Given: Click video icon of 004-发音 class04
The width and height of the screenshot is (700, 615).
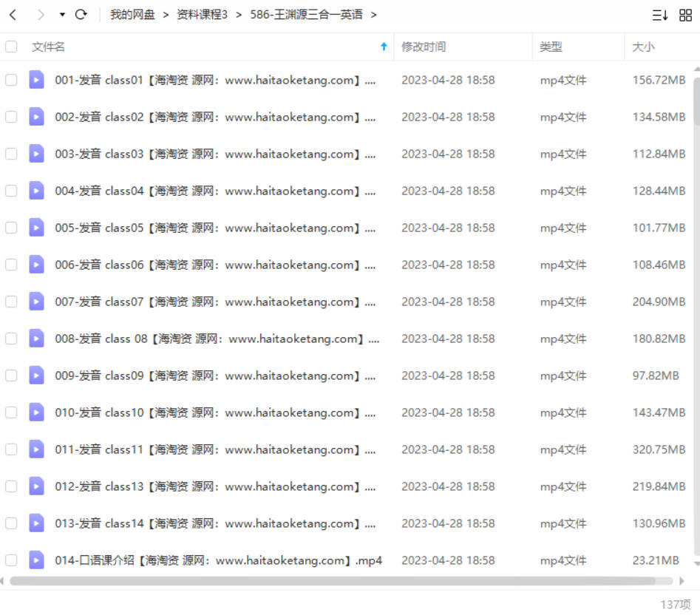Looking at the screenshot, I should pyautogui.click(x=37, y=191).
